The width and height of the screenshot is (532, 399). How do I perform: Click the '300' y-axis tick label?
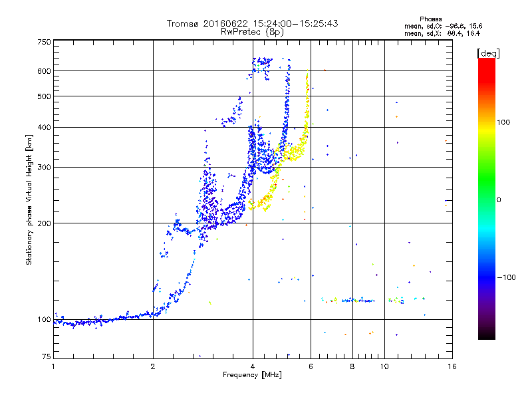click(x=44, y=168)
